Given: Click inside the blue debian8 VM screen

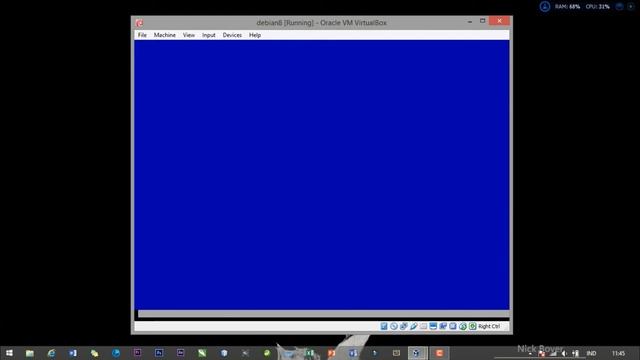Looking at the screenshot, I should (322, 175).
